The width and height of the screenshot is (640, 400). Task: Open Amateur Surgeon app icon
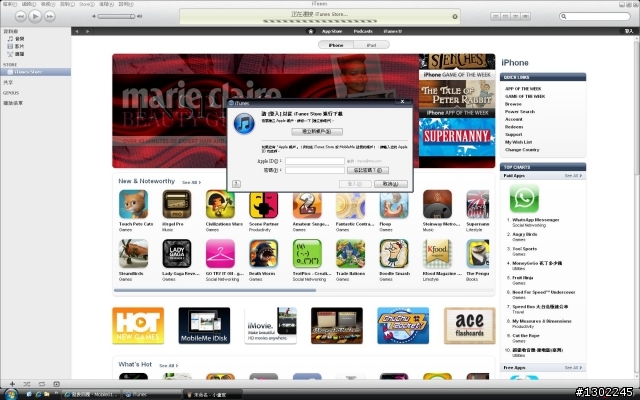[307, 206]
